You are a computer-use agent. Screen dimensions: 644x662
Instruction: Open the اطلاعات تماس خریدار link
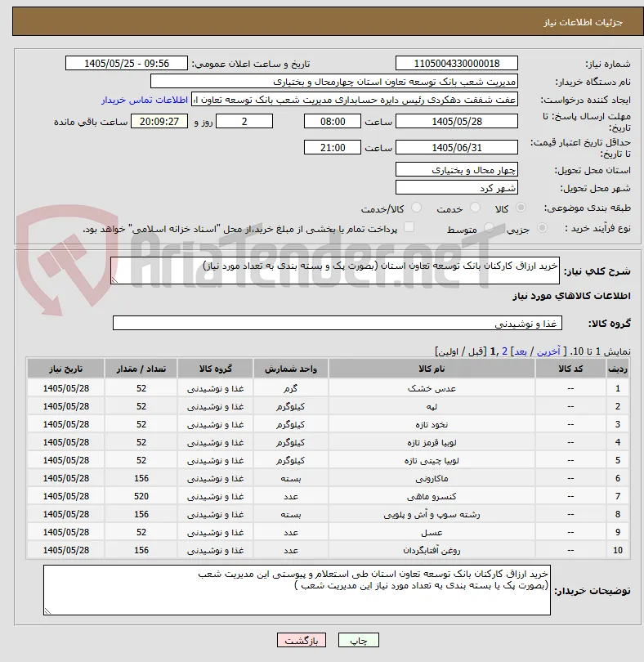point(145,100)
